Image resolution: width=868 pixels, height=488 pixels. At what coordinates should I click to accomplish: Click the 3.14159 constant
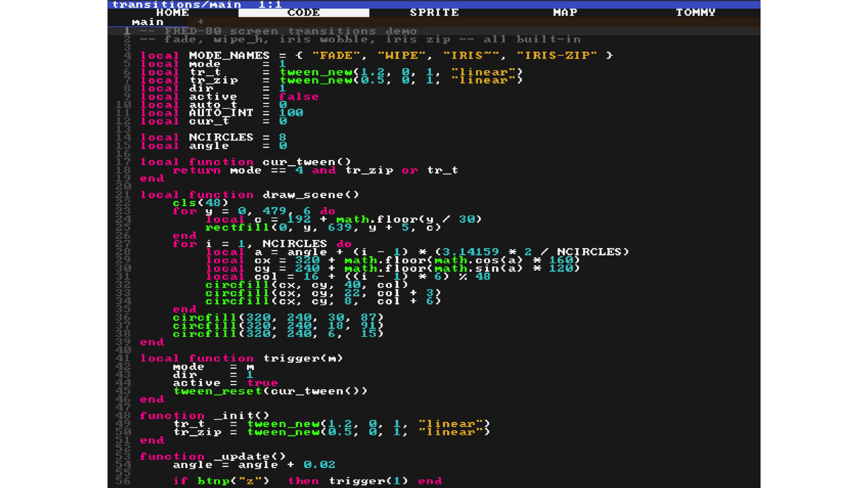point(471,252)
